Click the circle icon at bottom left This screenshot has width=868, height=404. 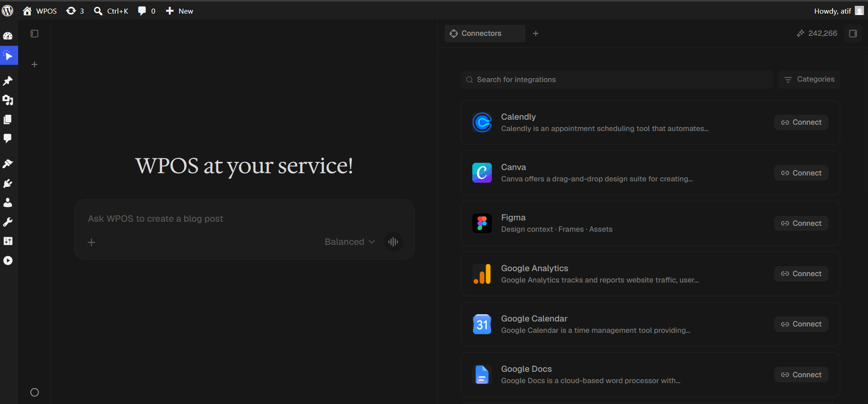pos(34,392)
